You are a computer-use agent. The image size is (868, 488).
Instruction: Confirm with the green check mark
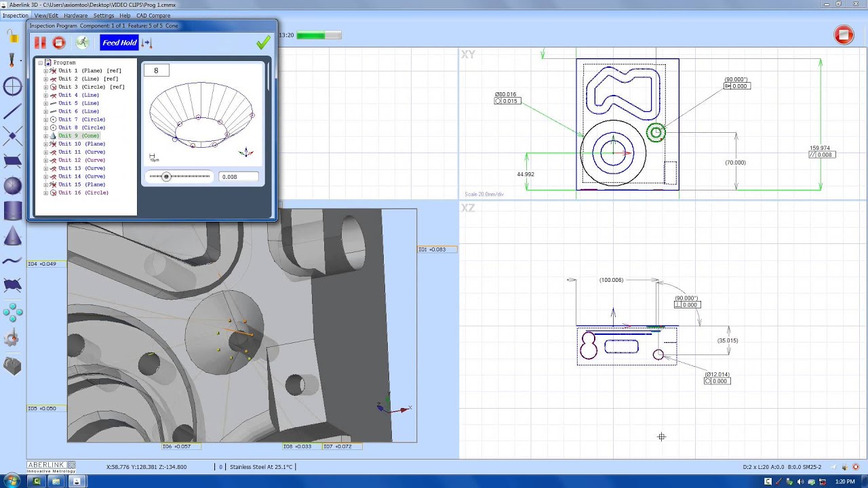coord(263,43)
